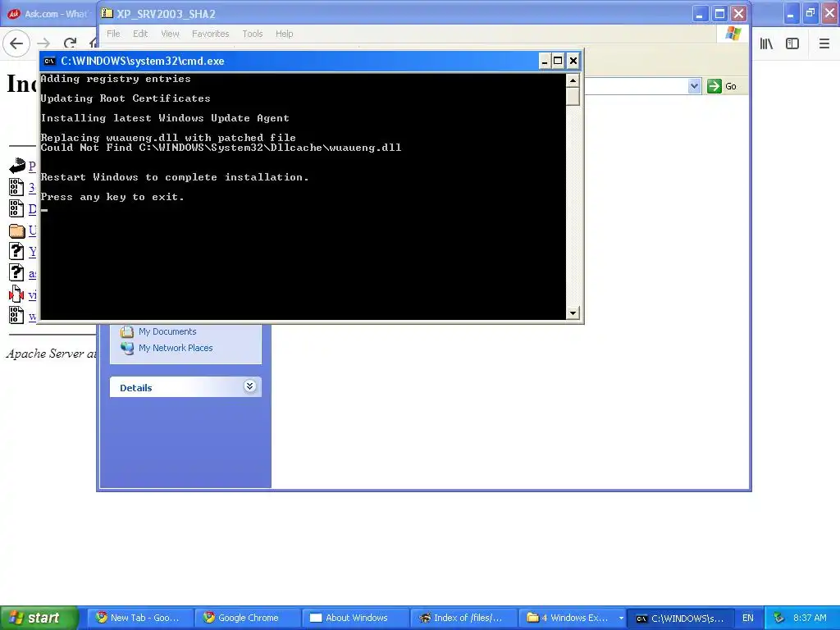Open Favorites menu in the Explorer window

coord(211,34)
